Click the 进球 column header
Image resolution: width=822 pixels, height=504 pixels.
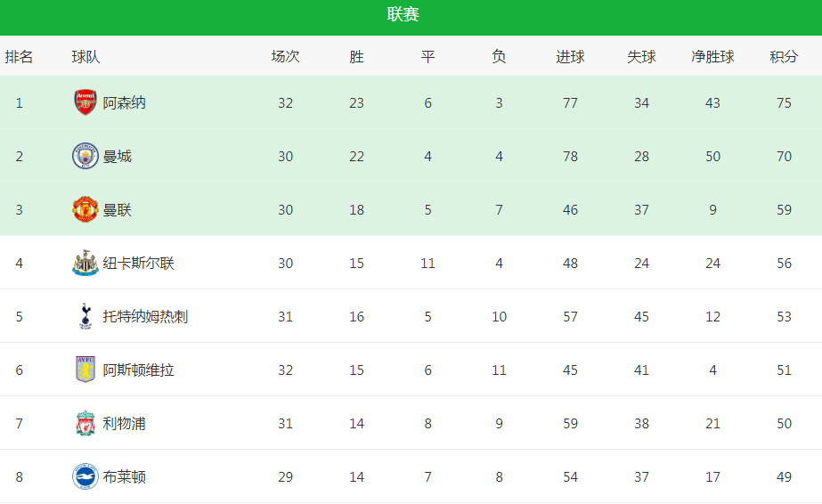coord(570,57)
